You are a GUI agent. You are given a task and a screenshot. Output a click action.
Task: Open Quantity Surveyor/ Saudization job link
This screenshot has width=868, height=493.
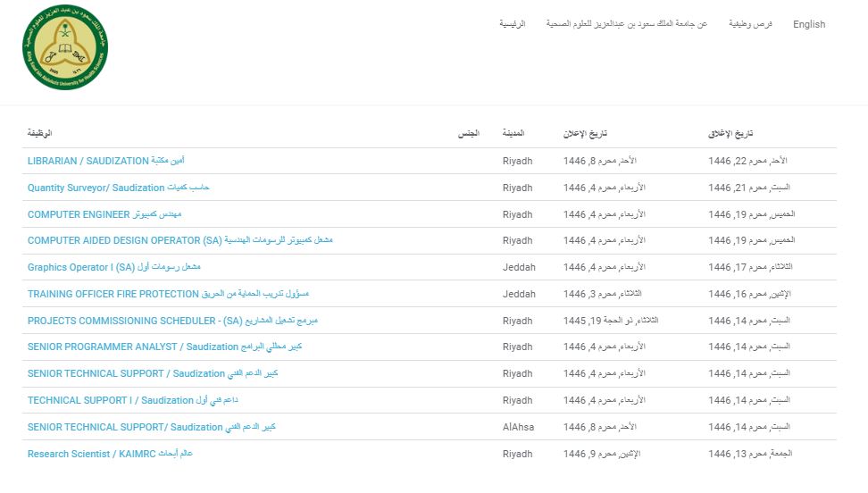(x=118, y=188)
